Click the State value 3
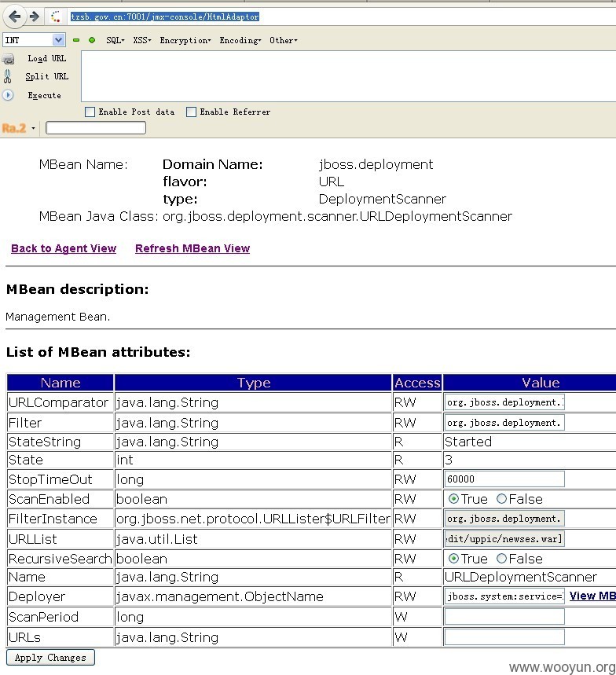The image size is (616, 675). [449, 460]
